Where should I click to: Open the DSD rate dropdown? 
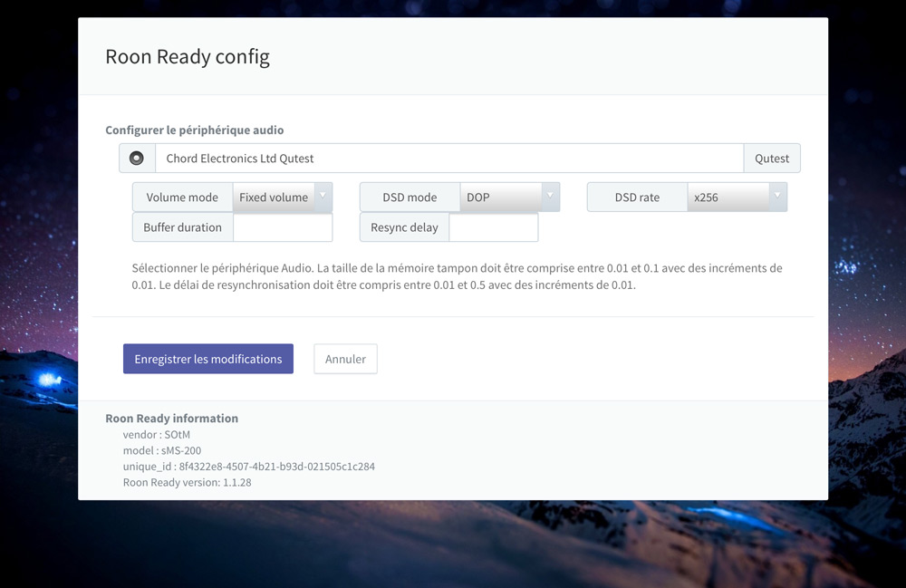point(737,197)
